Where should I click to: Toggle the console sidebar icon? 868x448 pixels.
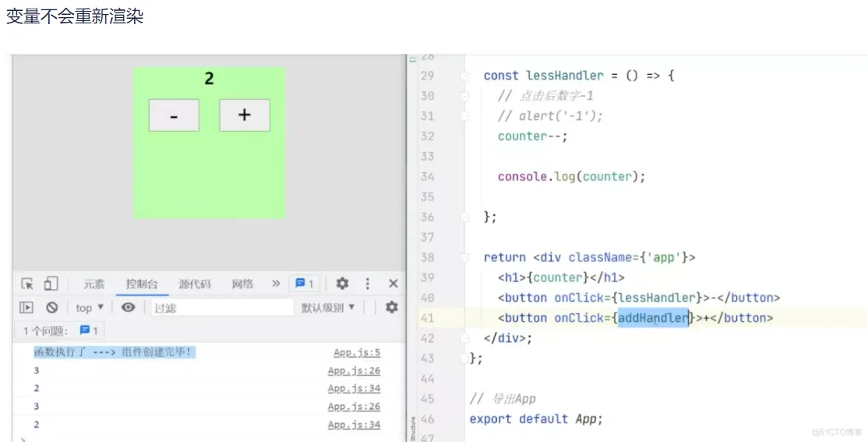pos(26,307)
